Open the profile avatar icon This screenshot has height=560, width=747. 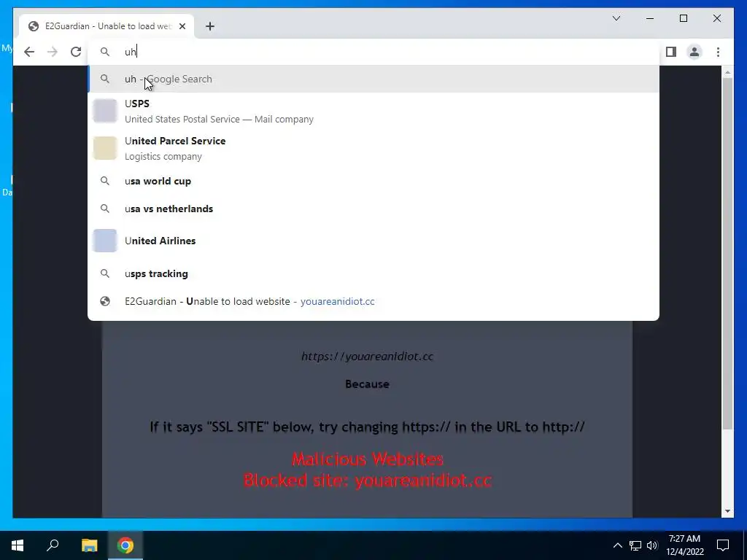tap(694, 52)
